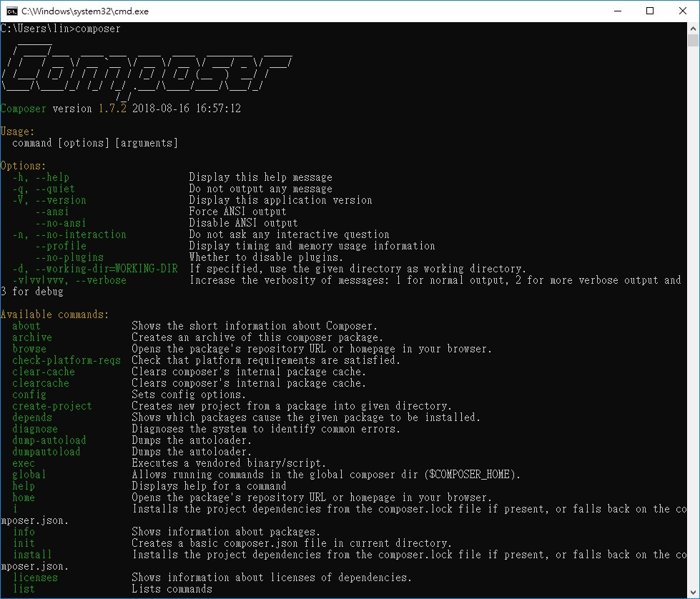Click the '--no-plugins' option

coord(69,257)
